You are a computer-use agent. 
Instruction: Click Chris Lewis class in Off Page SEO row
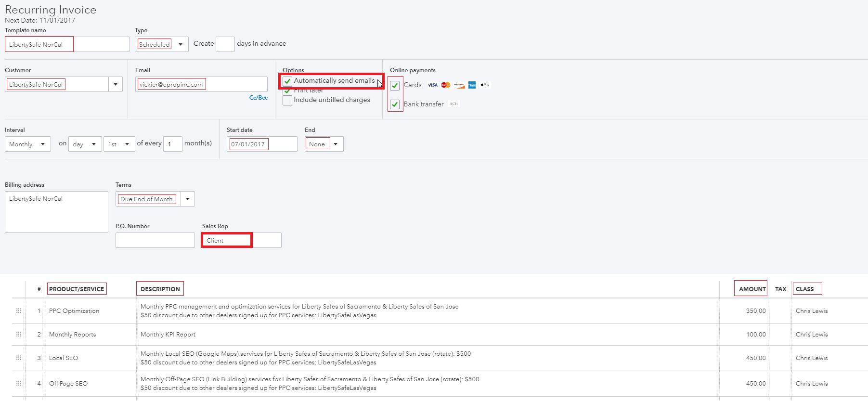tap(812, 383)
